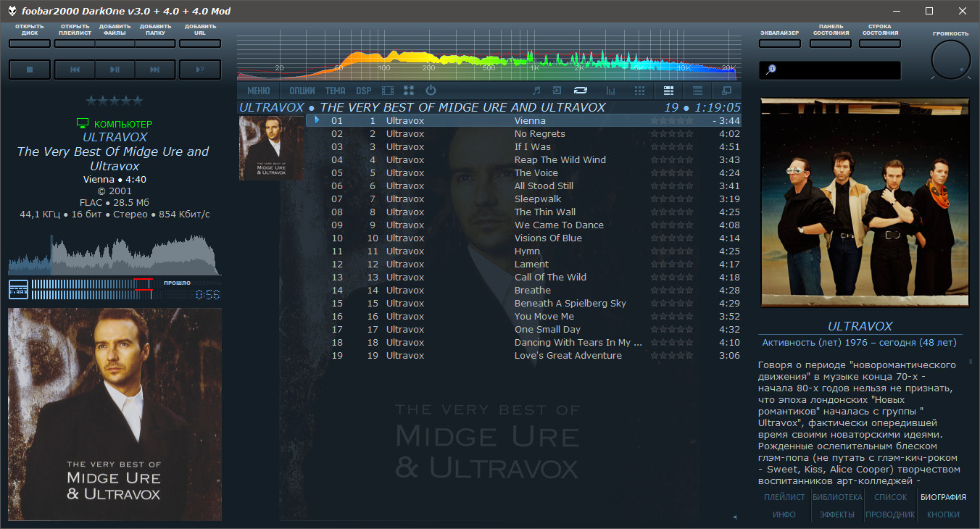
Task: Click the Открыть диск button
Action: point(30,43)
